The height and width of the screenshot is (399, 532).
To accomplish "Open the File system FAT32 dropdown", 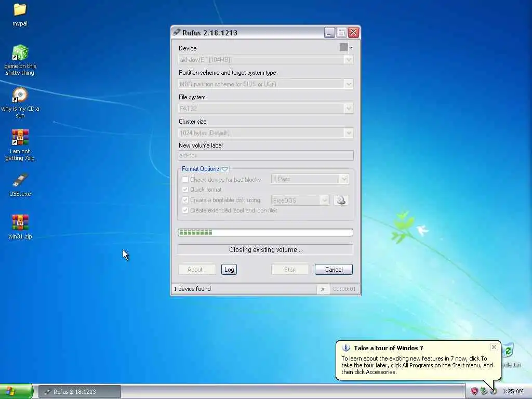I will pyautogui.click(x=265, y=108).
